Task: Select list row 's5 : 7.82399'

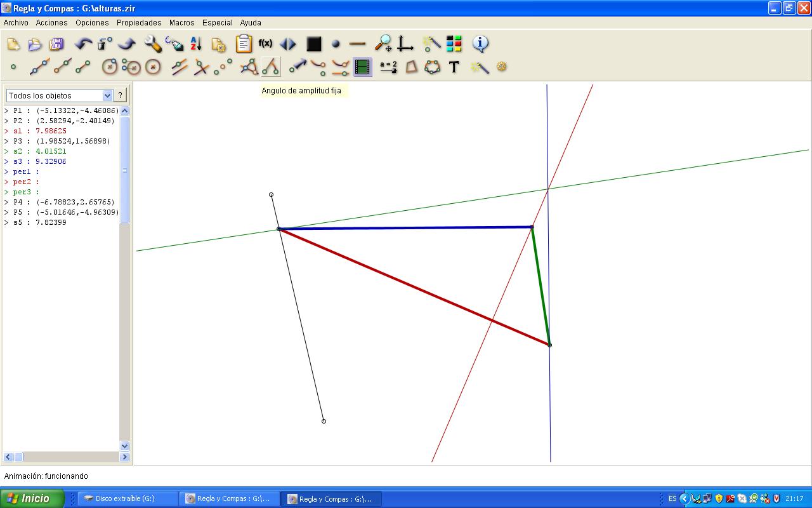Action: (61, 222)
